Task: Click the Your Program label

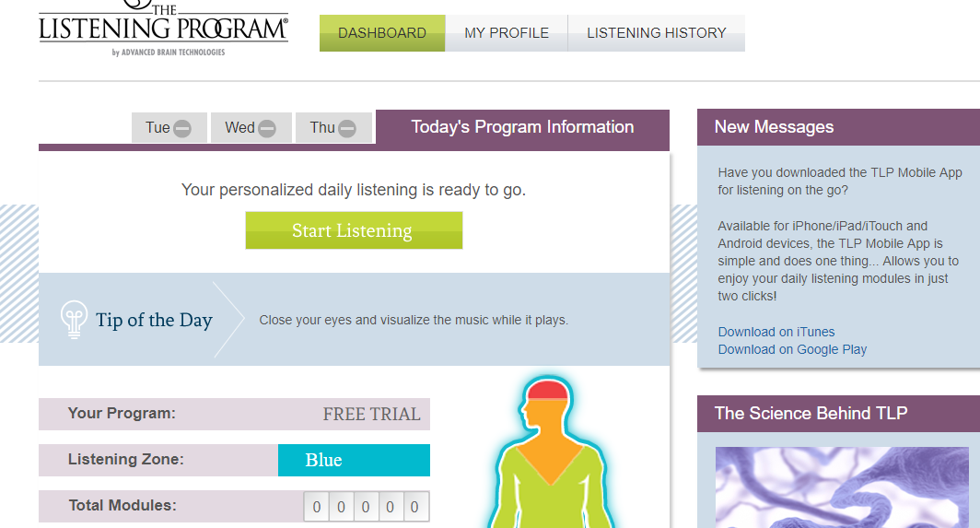Action: (122, 413)
